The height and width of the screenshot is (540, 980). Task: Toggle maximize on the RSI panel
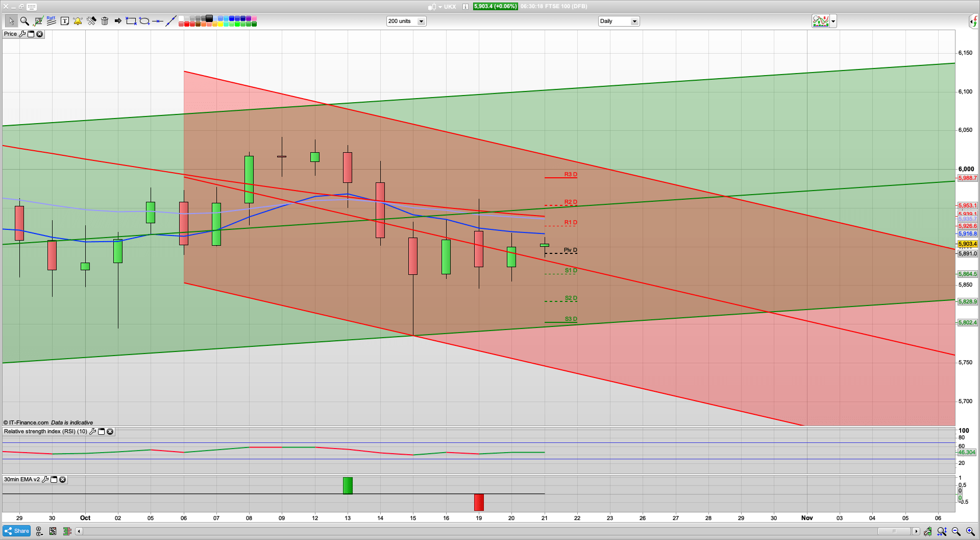click(x=102, y=432)
